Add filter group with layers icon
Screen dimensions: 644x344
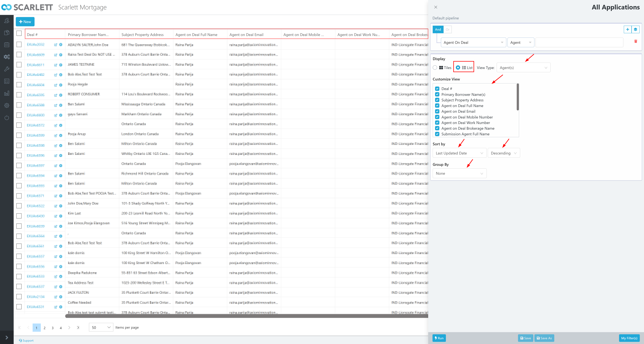click(x=635, y=30)
